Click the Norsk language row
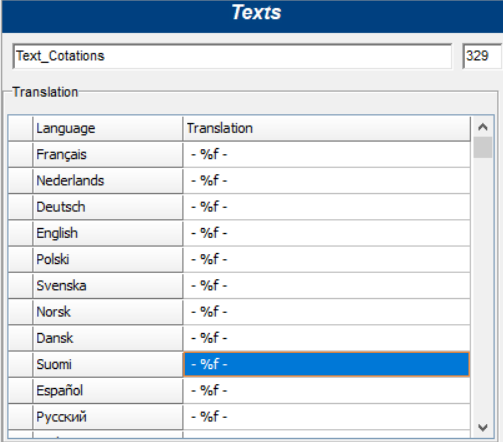The height and width of the screenshot is (442, 503). (x=108, y=312)
